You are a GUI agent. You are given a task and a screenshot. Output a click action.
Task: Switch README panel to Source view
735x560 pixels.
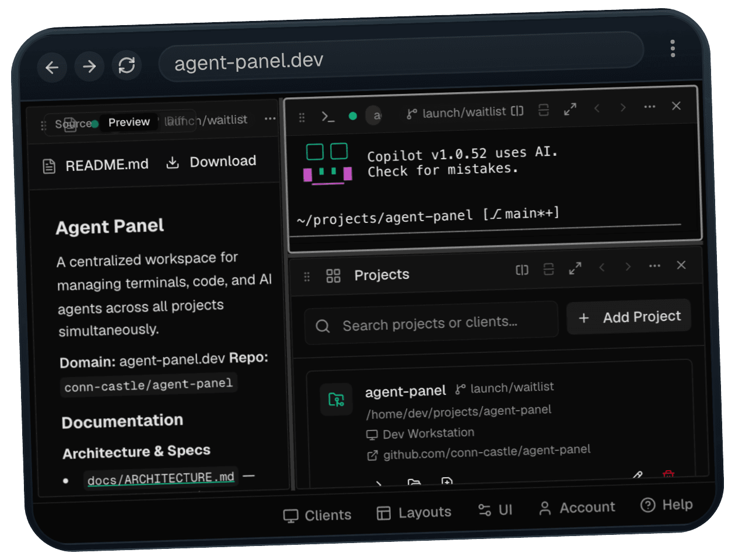(73, 124)
